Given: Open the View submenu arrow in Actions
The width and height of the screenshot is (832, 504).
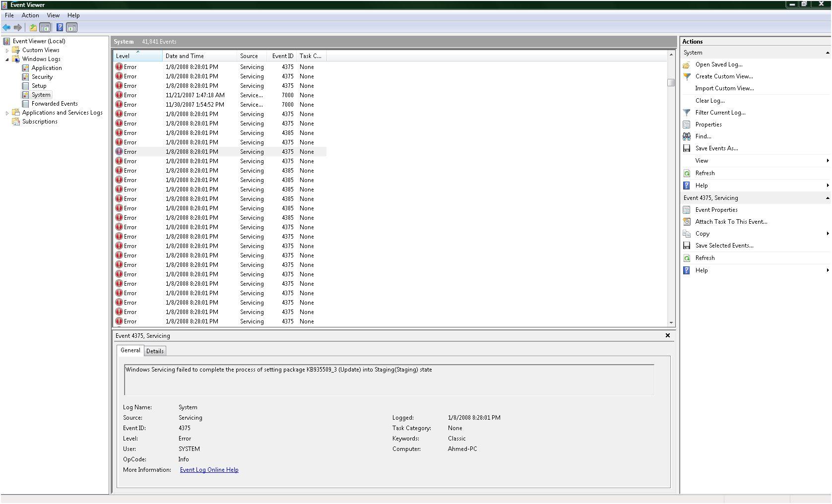Looking at the screenshot, I should [x=828, y=161].
